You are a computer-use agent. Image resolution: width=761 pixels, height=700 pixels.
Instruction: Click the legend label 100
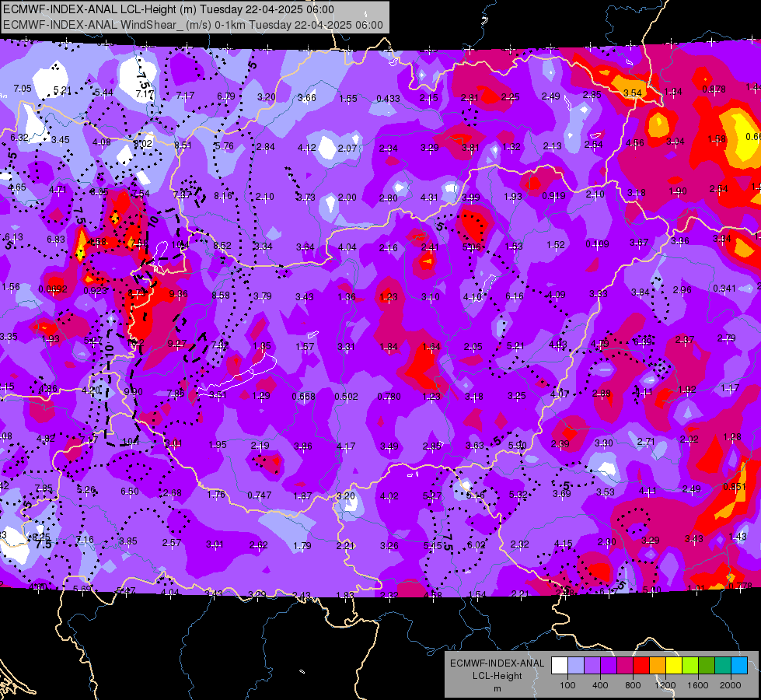coord(567,685)
